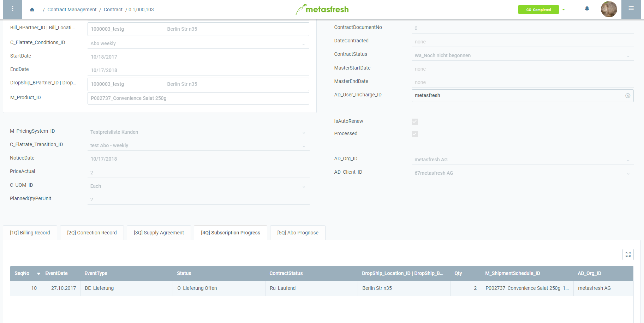This screenshot has height=323, width=644.
Task: Open the Abo Prognose tab
Action: coord(297,232)
